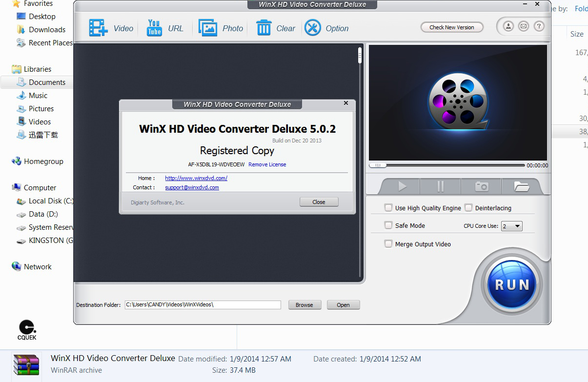Click the user account icon
588x382 pixels.
(x=508, y=26)
